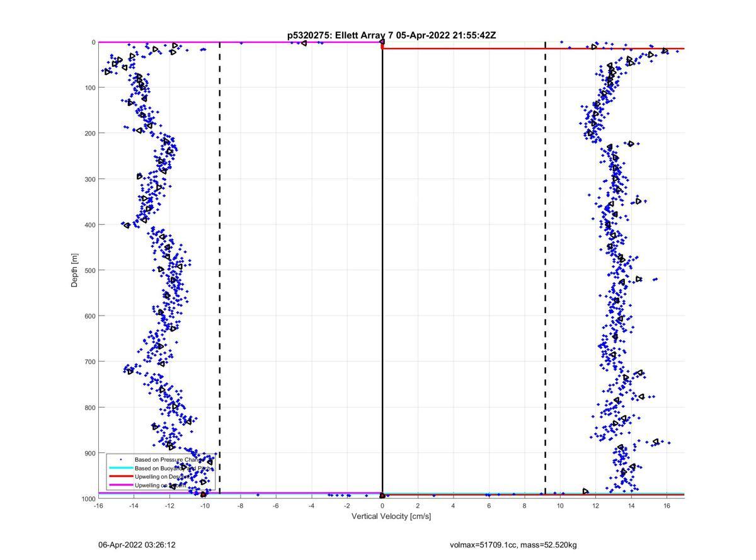Click the timestamp '06-Apr-2022 03:26:12'

pos(137,544)
